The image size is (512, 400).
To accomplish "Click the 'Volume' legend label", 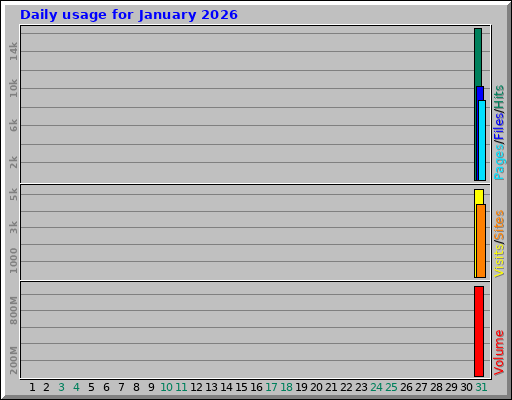I will click(499, 353).
